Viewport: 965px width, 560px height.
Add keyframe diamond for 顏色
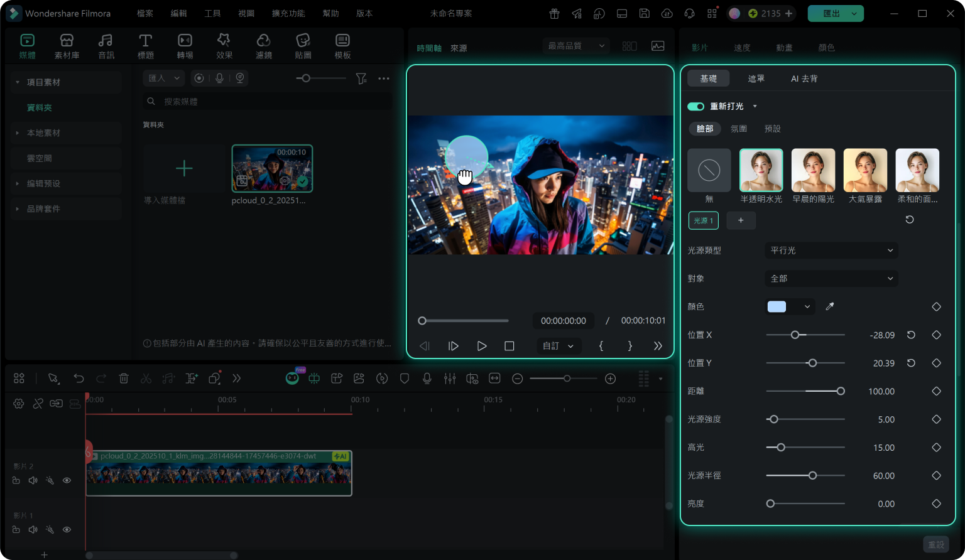click(936, 306)
